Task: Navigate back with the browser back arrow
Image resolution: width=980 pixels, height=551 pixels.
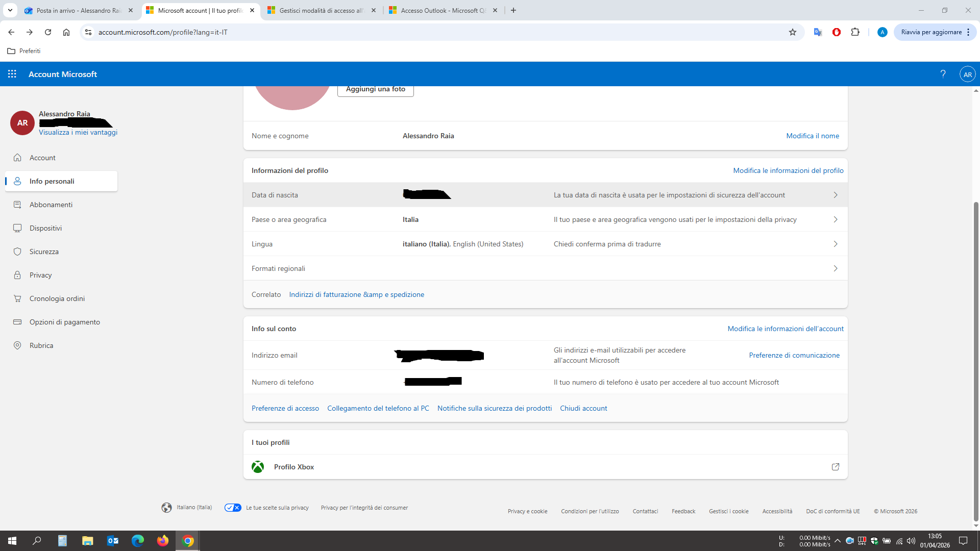Action: (11, 32)
